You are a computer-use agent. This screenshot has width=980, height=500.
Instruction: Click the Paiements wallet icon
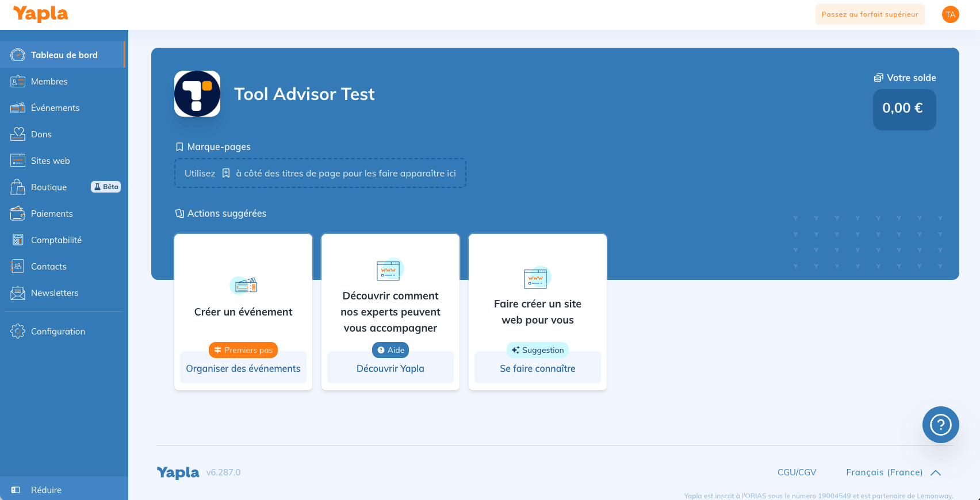(18, 213)
